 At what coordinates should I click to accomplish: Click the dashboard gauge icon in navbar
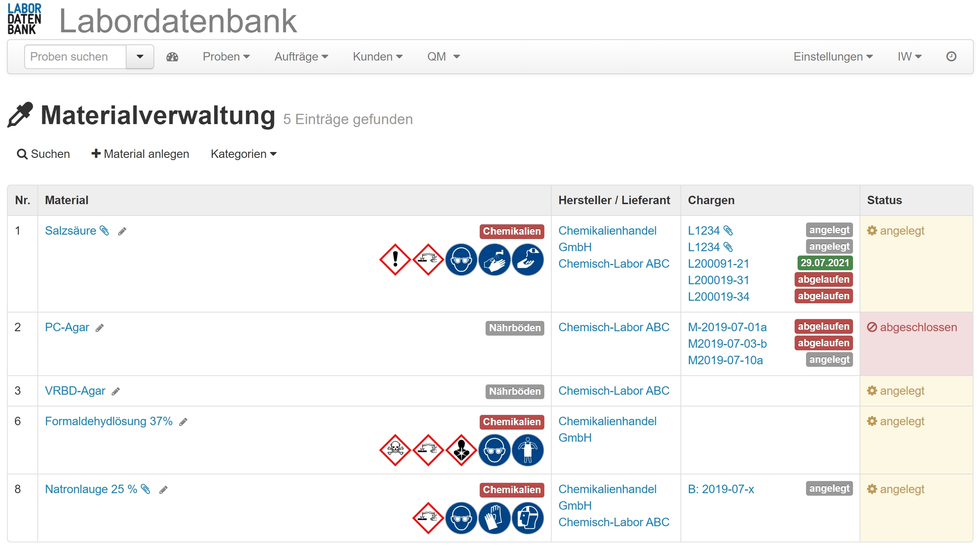coord(172,57)
